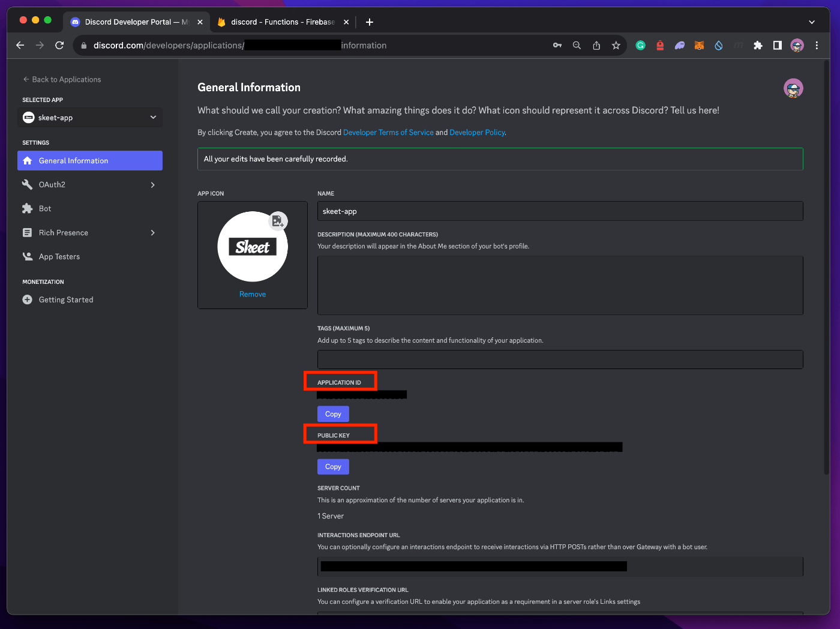Click the home icon beside General Information
The width and height of the screenshot is (840, 629).
pos(27,161)
